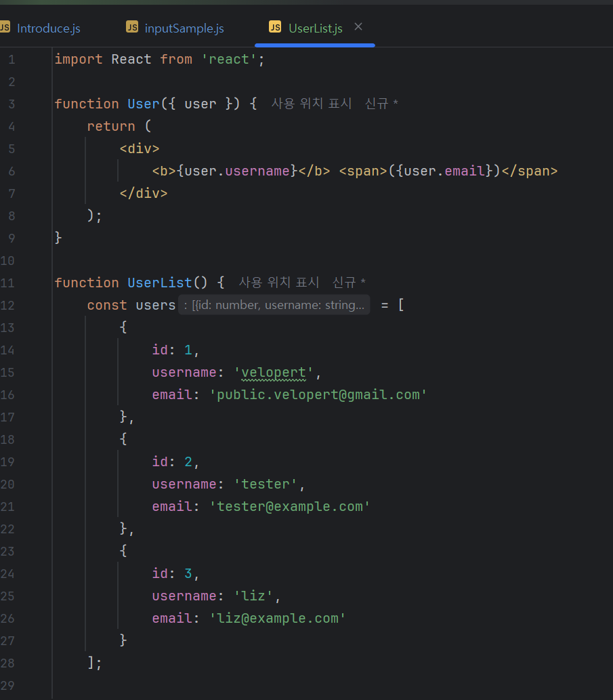Screen dimensions: 613x700
Task: Click 'public.velopert@gmail.com' email string
Action: pyautogui.click(x=318, y=394)
